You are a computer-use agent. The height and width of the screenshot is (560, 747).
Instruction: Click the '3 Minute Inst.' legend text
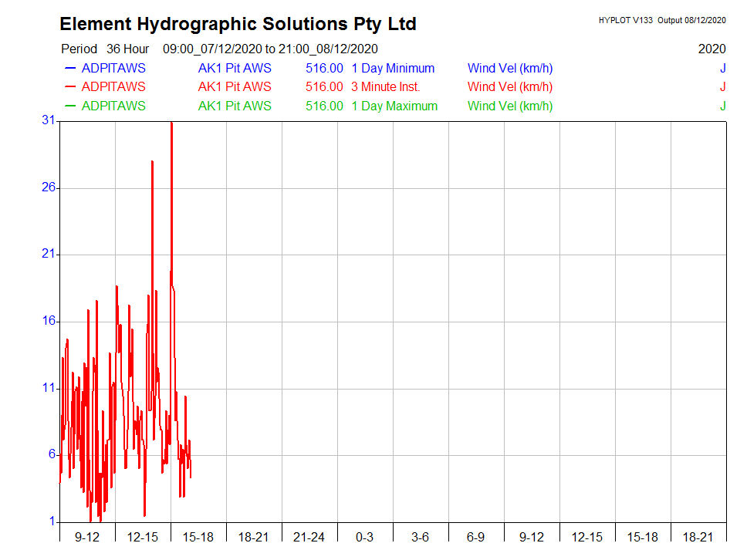[x=386, y=86]
